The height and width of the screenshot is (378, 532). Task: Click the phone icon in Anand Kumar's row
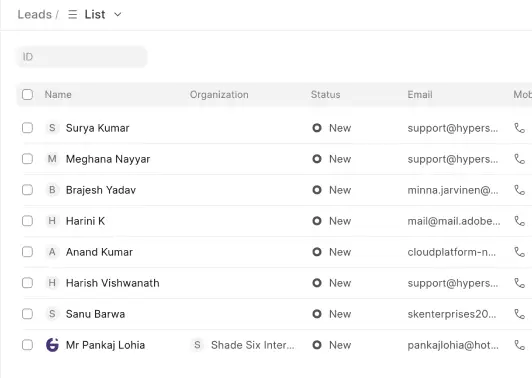[519, 252]
